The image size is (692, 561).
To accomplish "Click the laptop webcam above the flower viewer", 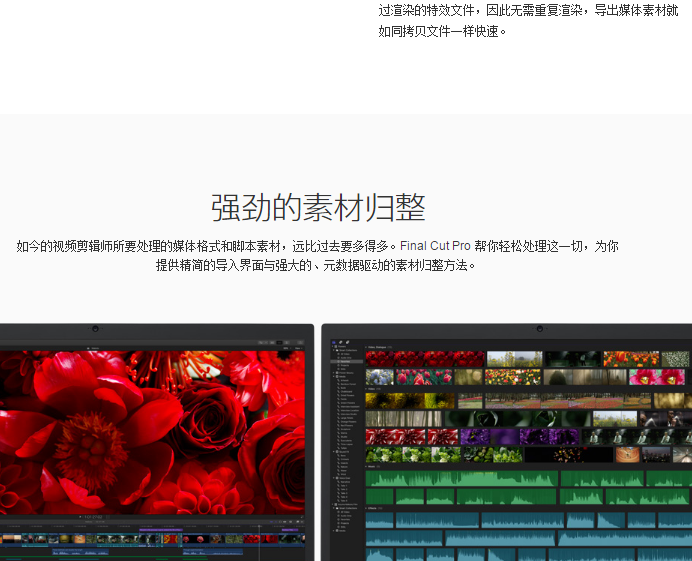I will coord(94,328).
